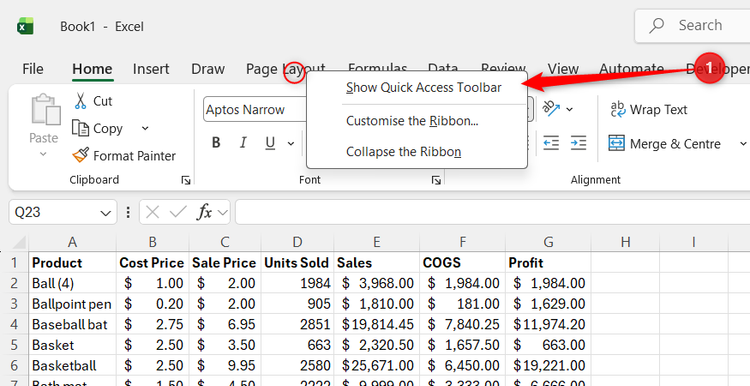Click the Cut scissors icon
The image size is (750, 386).
80,101
